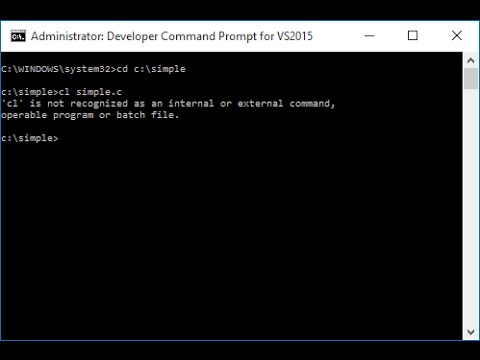Click the 'cd c:\simple' command text
This screenshot has width=480, height=360.
point(151,69)
